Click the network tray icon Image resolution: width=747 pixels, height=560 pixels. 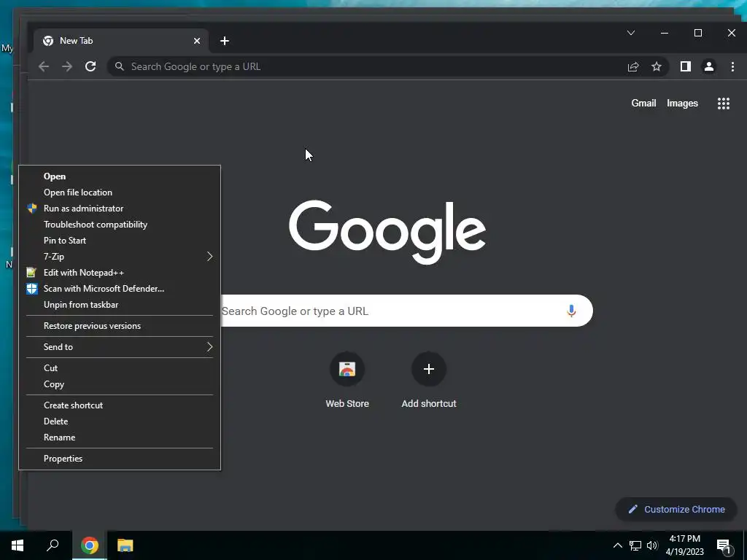[635, 545]
